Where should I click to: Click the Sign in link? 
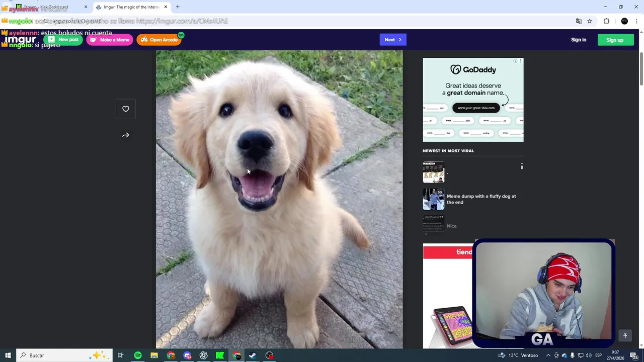click(x=579, y=40)
